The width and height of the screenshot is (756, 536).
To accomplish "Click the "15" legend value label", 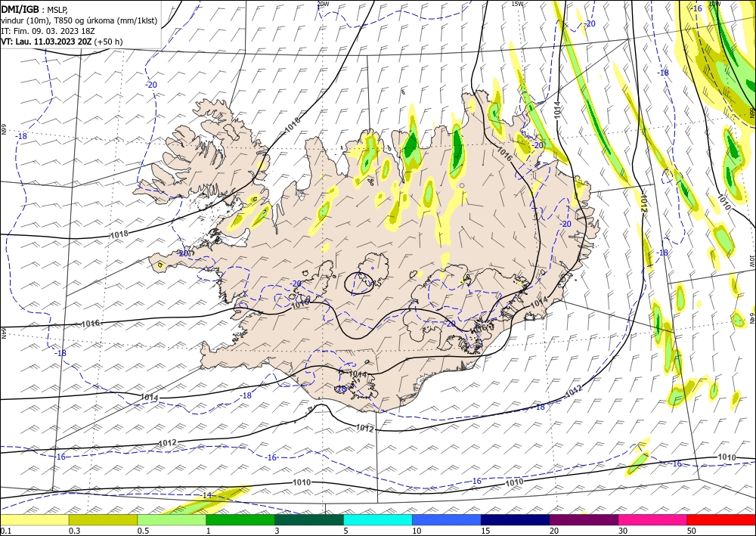I will [485, 531].
